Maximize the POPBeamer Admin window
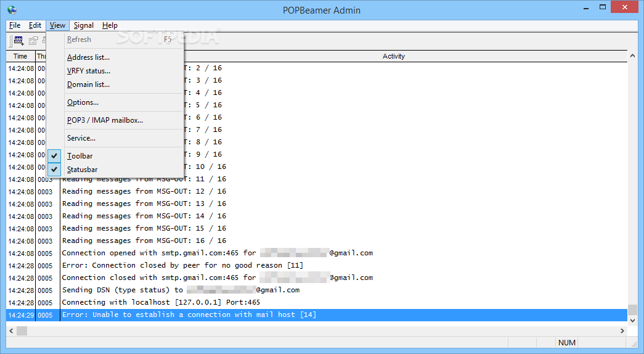This screenshot has height=354, width=644. click(603, 7)
